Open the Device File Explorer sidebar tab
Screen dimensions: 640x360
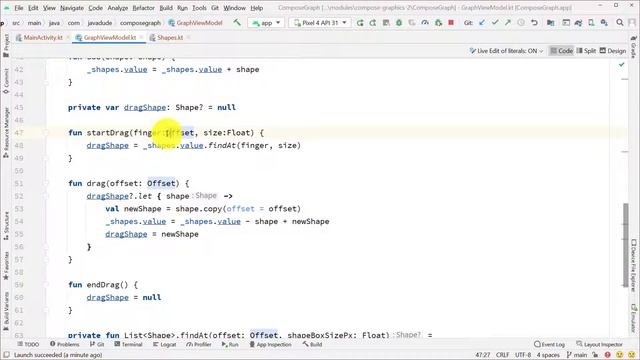point(633,265)
